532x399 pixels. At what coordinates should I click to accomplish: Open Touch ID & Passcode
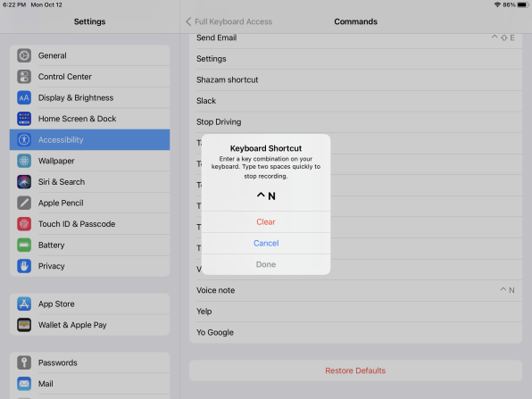89,224
